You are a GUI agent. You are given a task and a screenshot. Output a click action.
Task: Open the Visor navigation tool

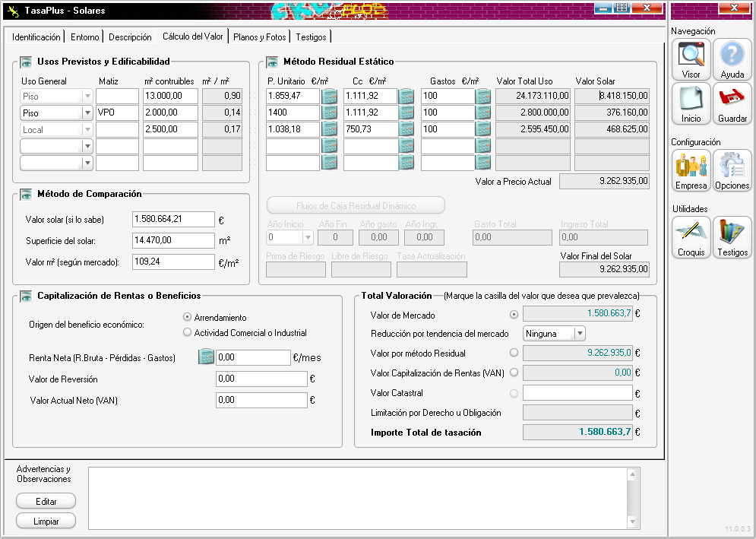pyautogui.click(x=691, y=59)
